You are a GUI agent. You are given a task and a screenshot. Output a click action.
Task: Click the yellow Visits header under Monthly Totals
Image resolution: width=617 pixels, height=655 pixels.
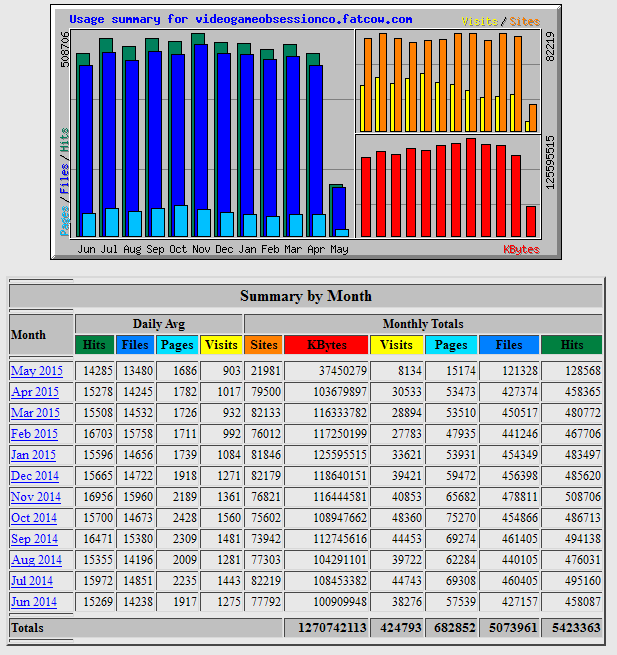click(x=397, y=345)
